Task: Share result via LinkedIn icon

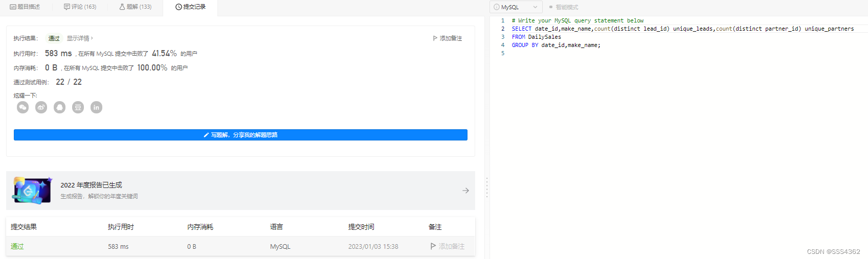Action: tap(96, 107)
